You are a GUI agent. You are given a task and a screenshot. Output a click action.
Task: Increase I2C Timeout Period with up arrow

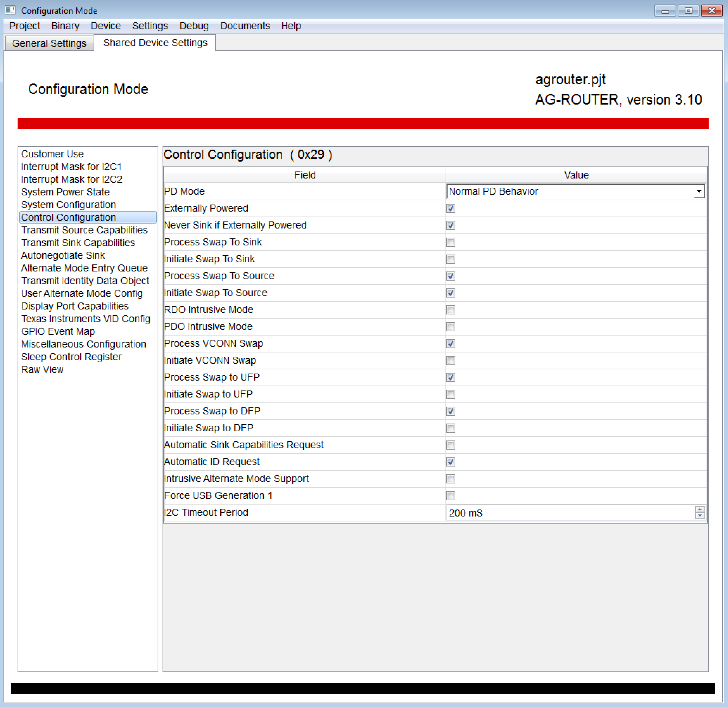coord(700,510)
